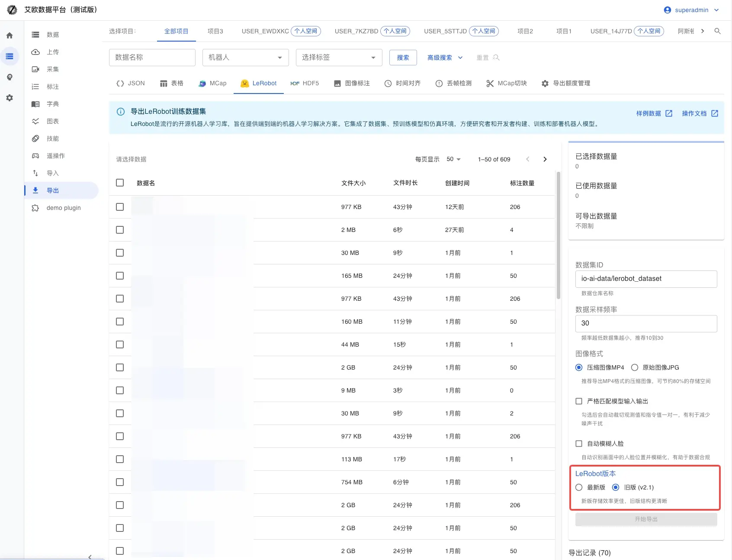Switch to the HDF5 export tab
Viewport: 732px width, 560px height.
pos(305,83)
